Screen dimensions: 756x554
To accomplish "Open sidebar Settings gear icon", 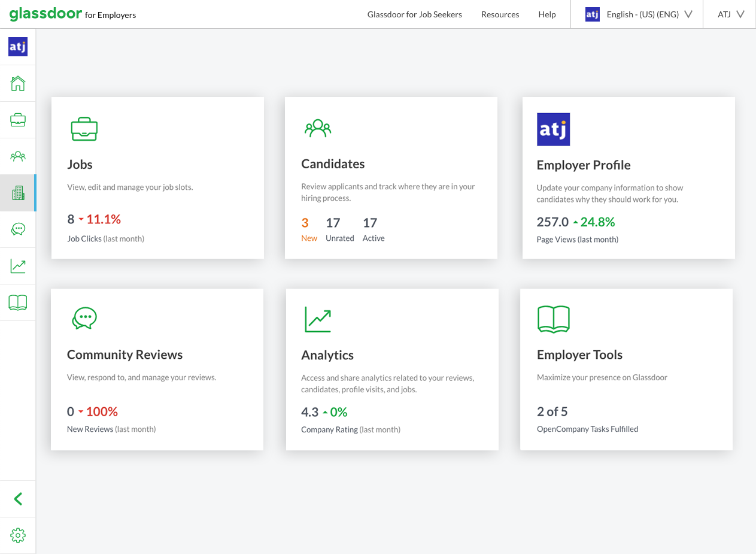I will click(x=18, y=535).
